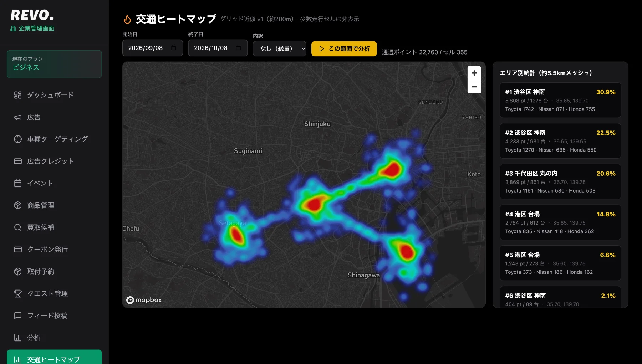Click the target icon for 車種ターゲティング
Image resolution: width=642 pixels, height=364 pixels.
tap(18, 139)
